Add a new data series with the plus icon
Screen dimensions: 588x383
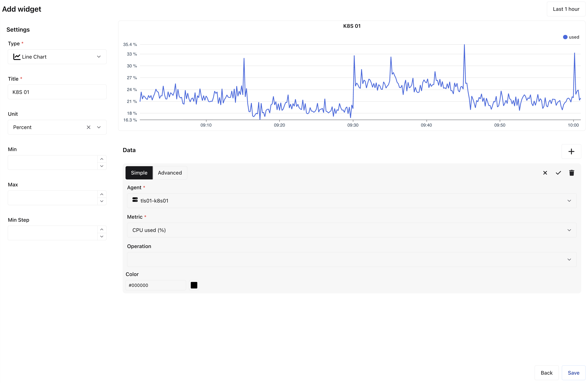571,151
